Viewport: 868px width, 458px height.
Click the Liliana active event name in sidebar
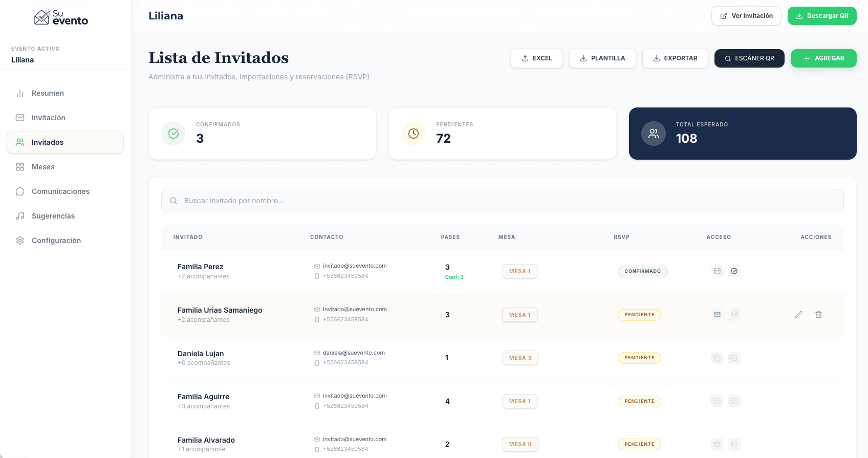(x=23, y=60)
